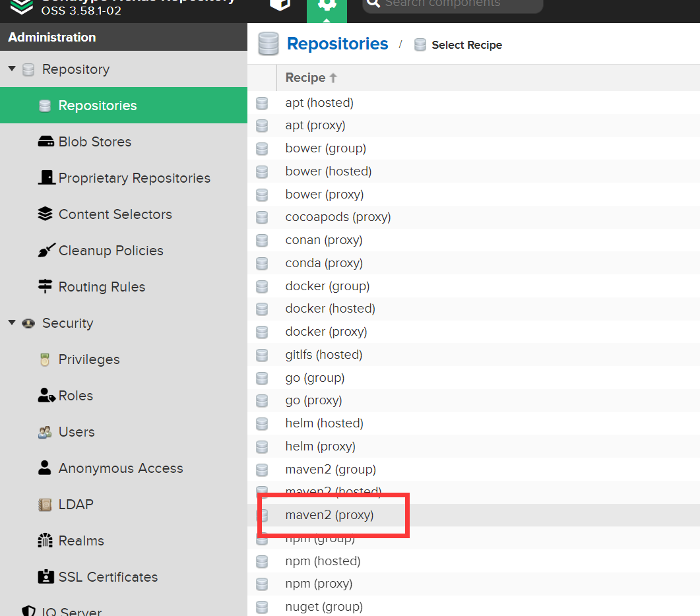700x616 pixels.
Task: Collapse the Security tree section
Action: click(x=12, y=323)
